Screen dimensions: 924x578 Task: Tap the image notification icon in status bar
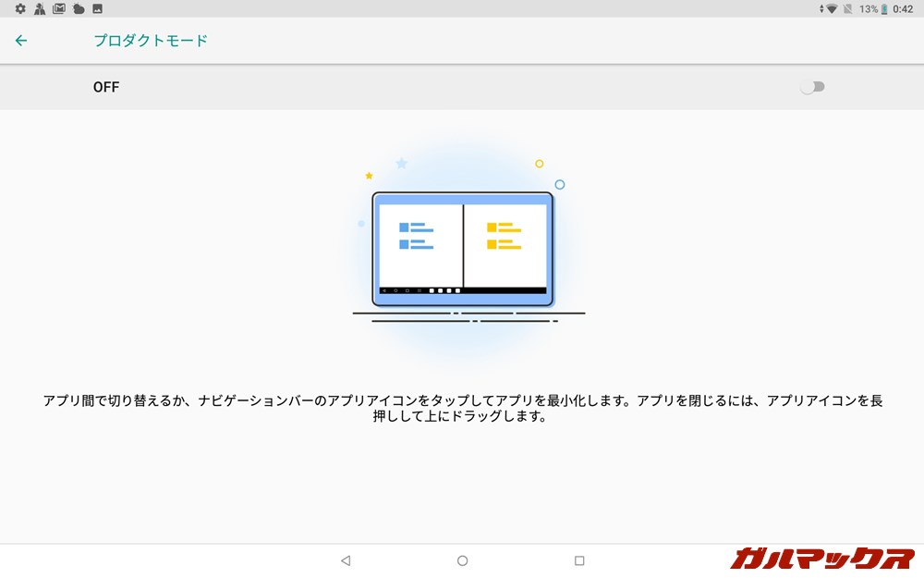click(97, 8)
